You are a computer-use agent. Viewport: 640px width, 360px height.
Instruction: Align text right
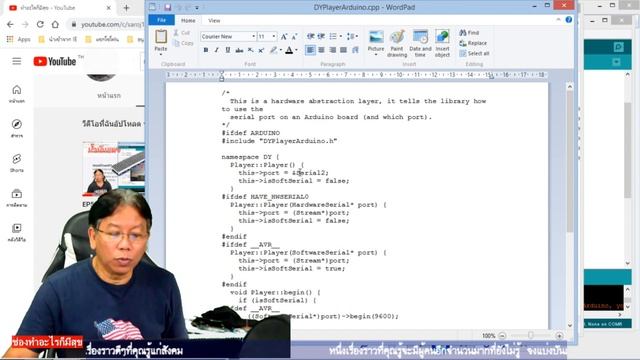(333, 50)
